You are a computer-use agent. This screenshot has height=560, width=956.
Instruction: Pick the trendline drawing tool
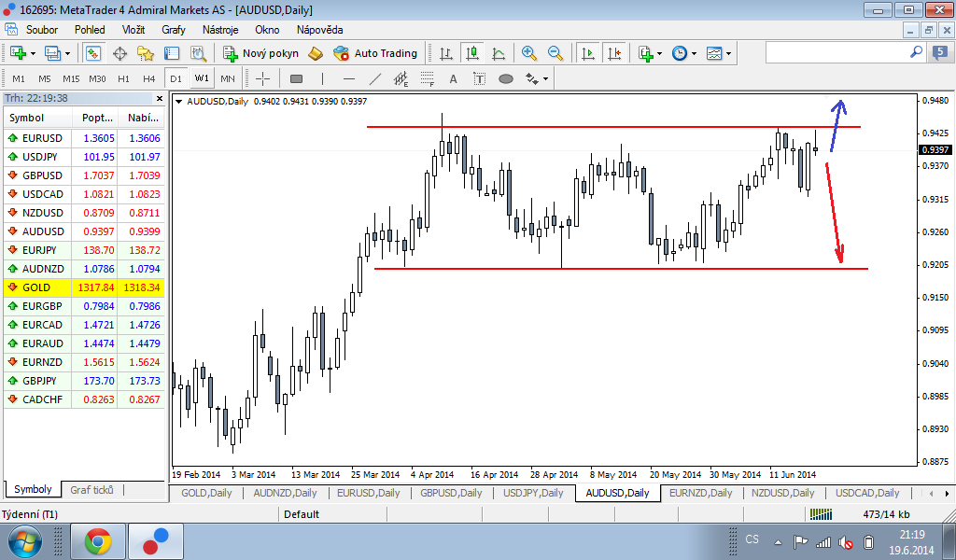tap(375, 78)
